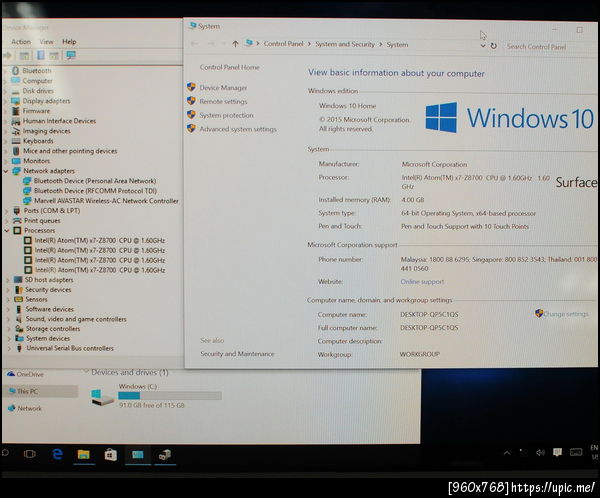The height and width of the screenshot is (498, 600).
Task: Open address bar history dropdown
Action: click(483, 46)
